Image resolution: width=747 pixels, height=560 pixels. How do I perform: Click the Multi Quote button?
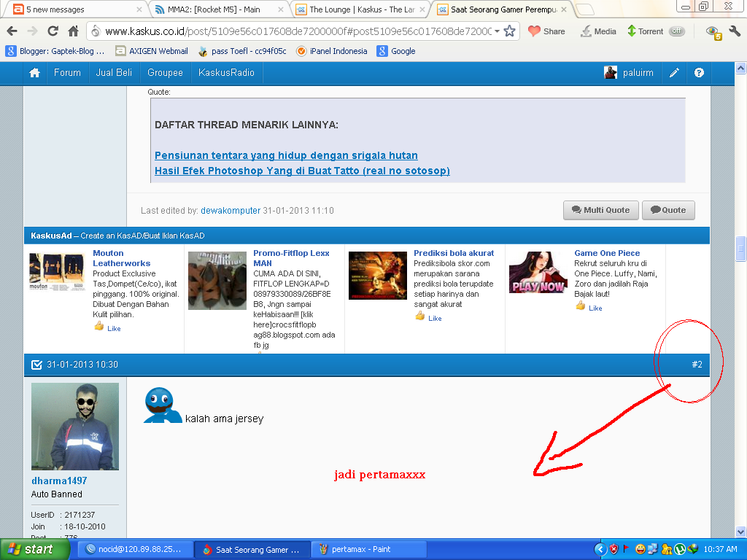601,210
